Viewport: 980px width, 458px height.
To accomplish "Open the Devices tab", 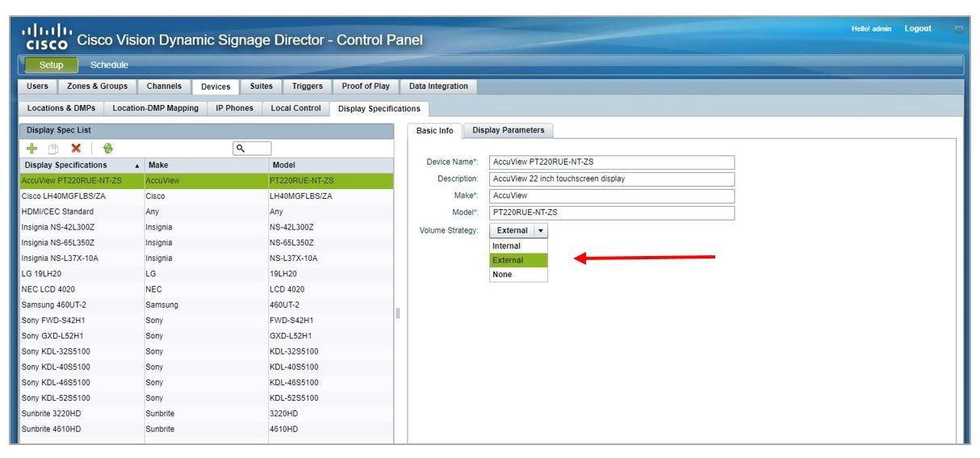I will pyautogui.click(x=216, y=86).
